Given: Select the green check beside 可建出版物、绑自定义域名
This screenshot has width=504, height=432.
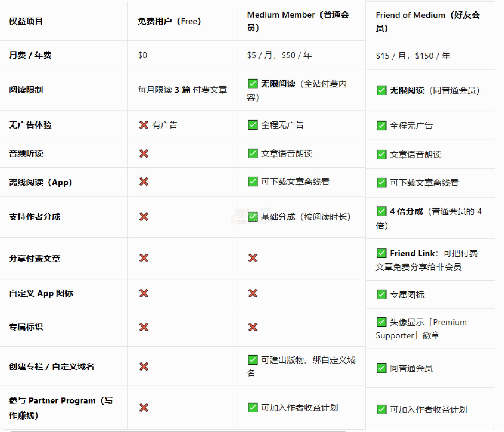Looking at the screenshot, I should 253,360.
